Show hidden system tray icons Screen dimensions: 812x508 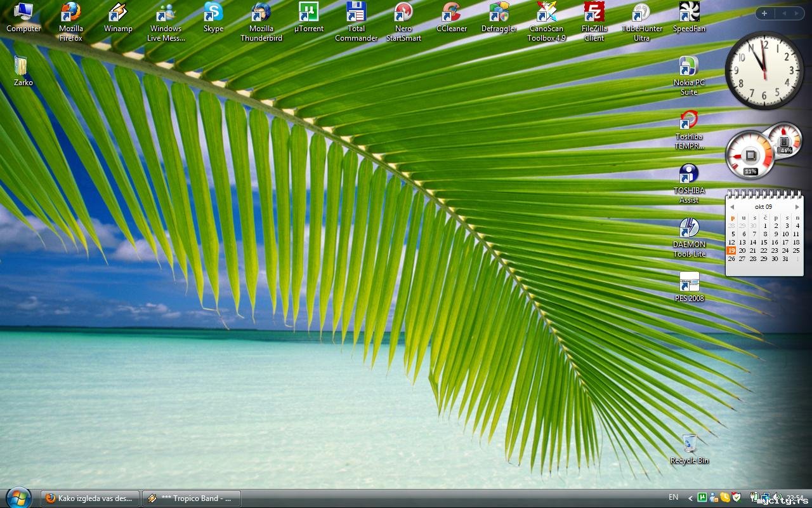[x=690, y=498]
